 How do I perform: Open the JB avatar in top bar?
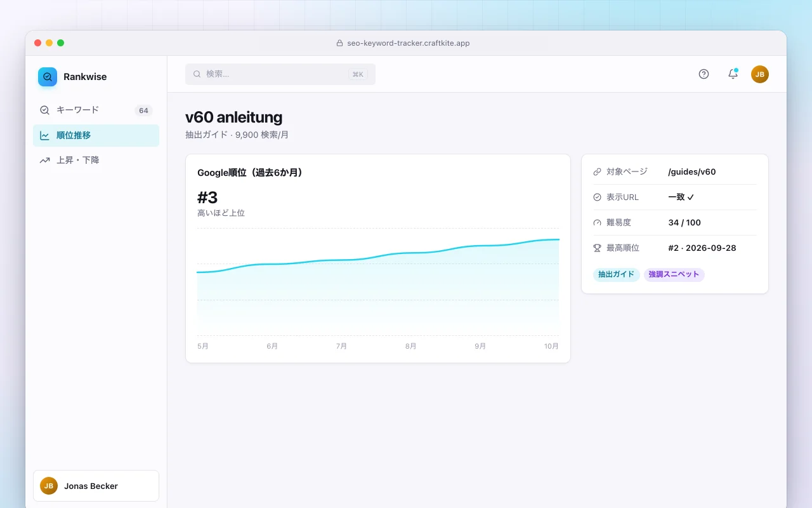pyautogui.click(x=760, y=74)
